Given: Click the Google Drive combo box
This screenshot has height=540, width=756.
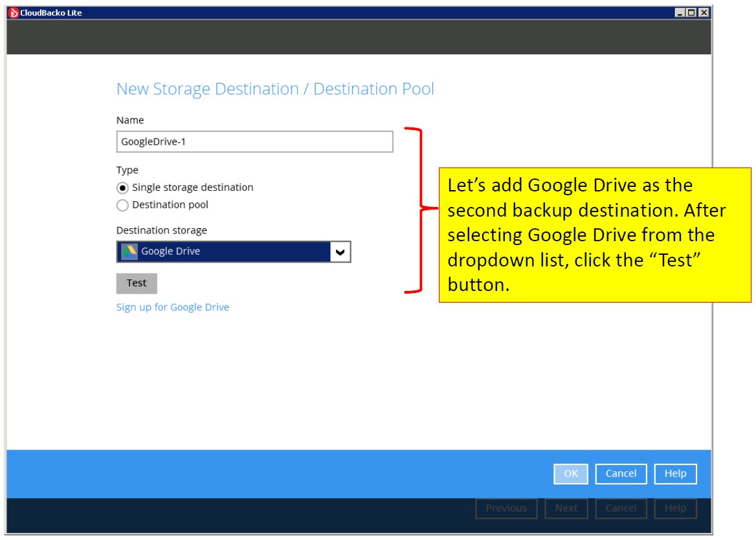Looking at the screenshot, I should 234,252.
